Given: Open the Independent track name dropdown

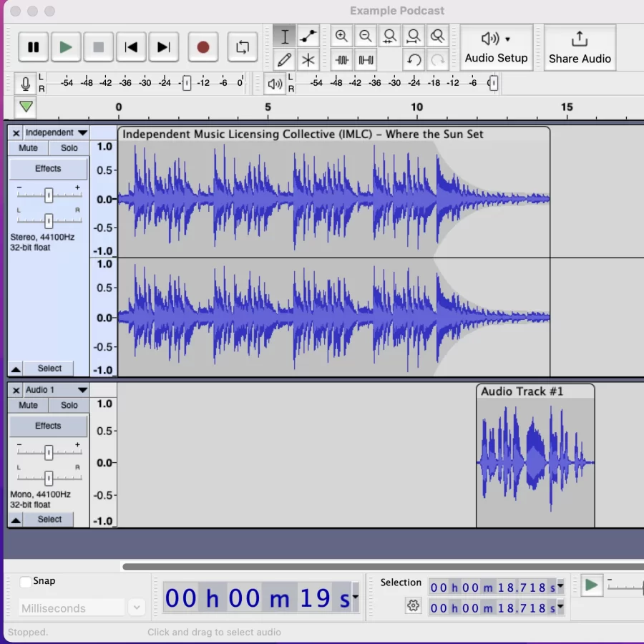Looking at the screenshot, I should [x=57, y=132].
